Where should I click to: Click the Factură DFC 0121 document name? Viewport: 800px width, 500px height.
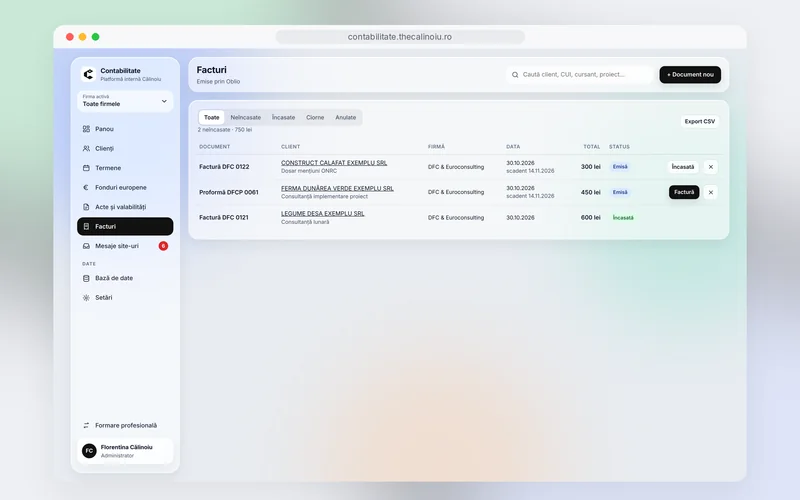[x=223, y=217]
